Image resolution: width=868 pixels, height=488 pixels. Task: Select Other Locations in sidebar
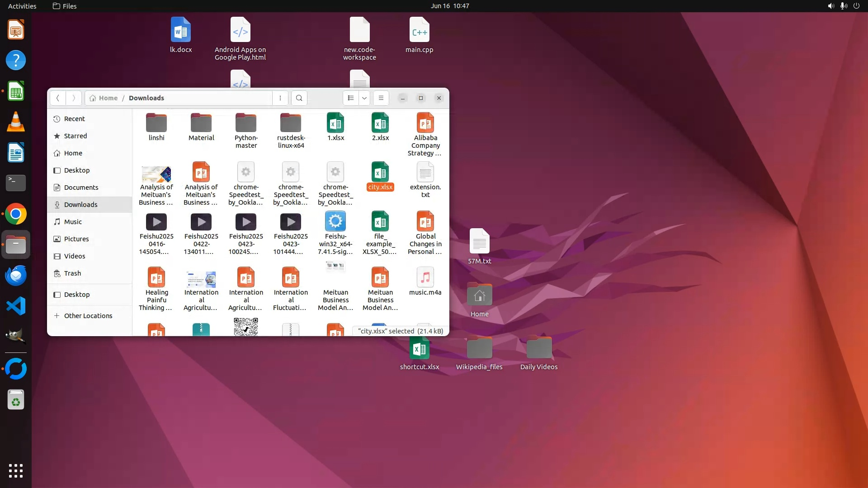coord(88,316)
